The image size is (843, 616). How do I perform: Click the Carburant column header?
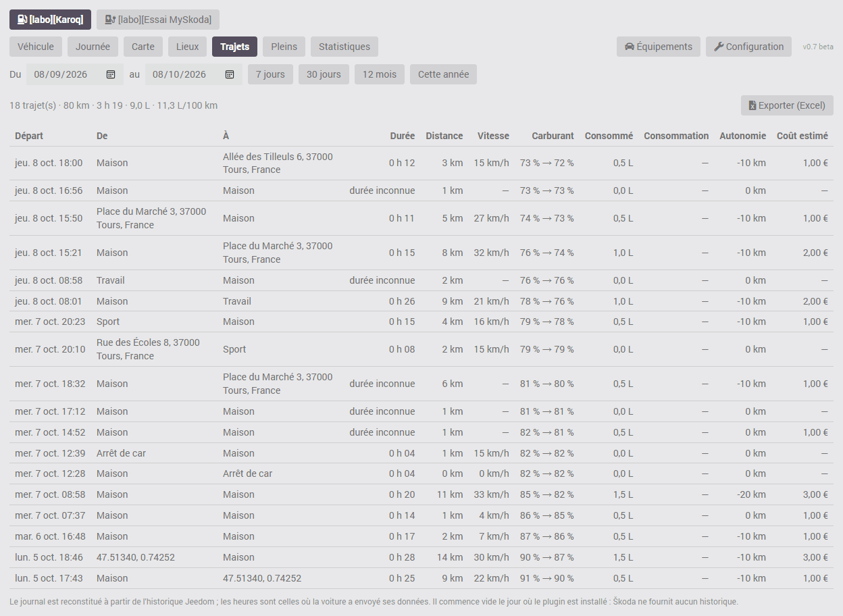point(553,136)
